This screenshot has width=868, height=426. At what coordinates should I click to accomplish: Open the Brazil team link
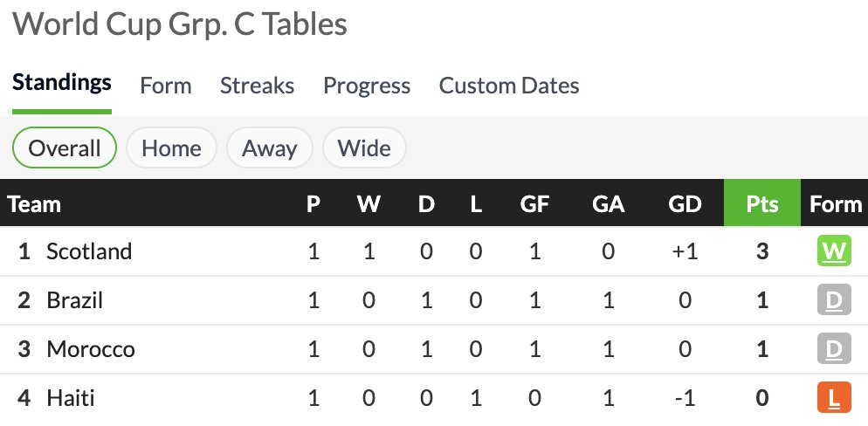point(75,300)
